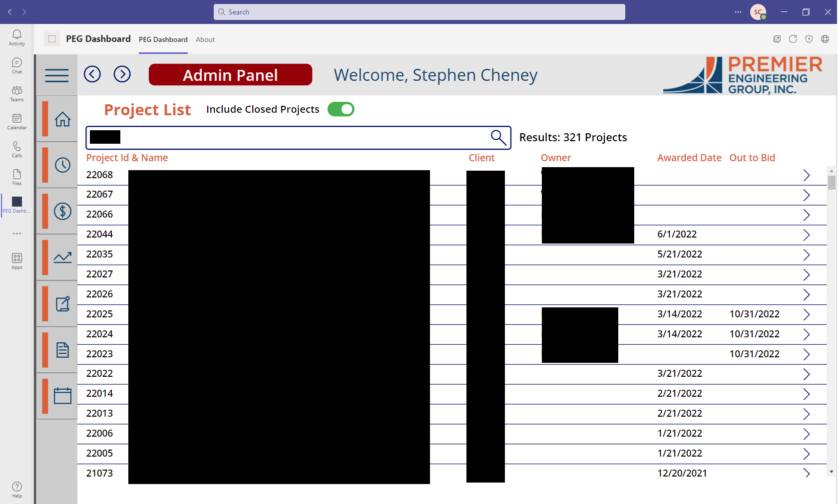Screen dimensions: 838x504
Task: Open the home icon in the dashboard sidebar
Action: point(63,119)
